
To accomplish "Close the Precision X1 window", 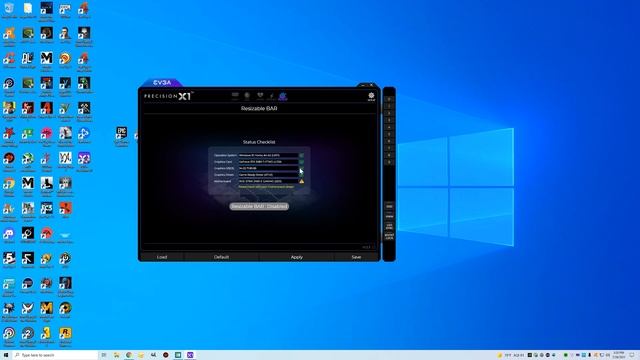I will coord(371,85).
